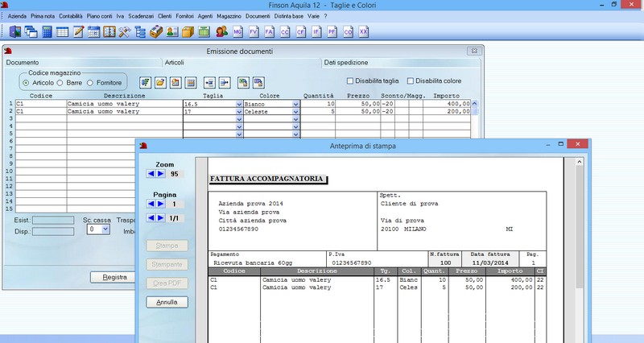Open the cascading windows toolbar icon
644x343 pixels.
[31, 31]
